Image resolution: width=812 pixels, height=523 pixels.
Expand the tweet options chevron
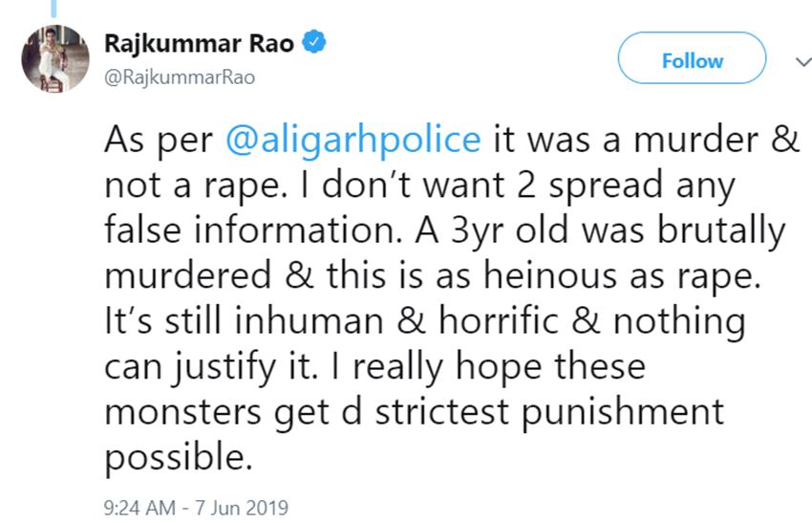pyautogui.click(x=801, y=61)
